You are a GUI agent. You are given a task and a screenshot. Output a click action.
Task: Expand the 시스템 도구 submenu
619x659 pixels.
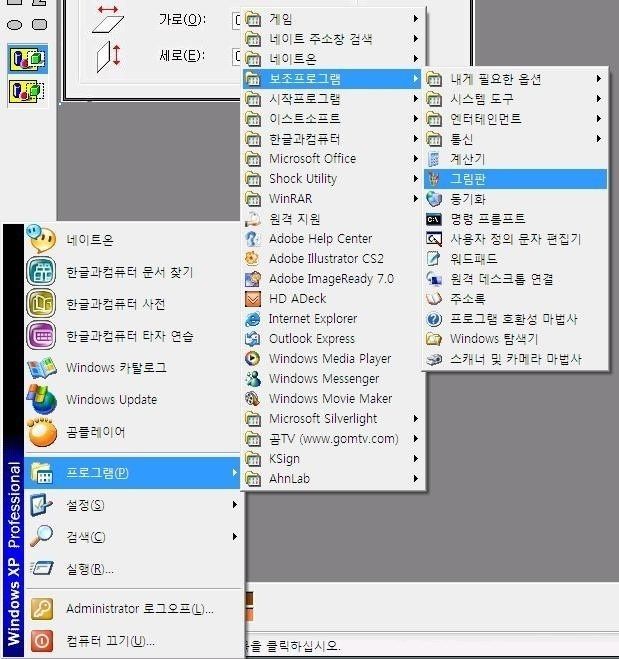(x=598, y=99)
